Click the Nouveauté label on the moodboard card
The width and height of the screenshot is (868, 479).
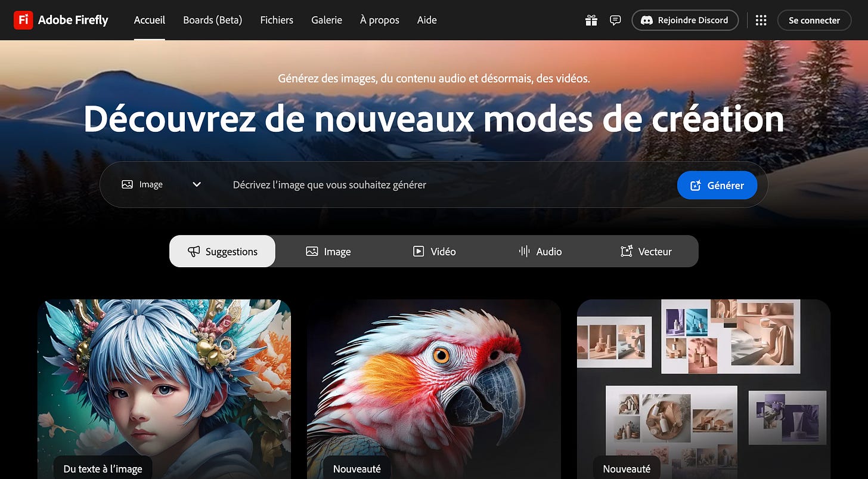click(627, 469)
